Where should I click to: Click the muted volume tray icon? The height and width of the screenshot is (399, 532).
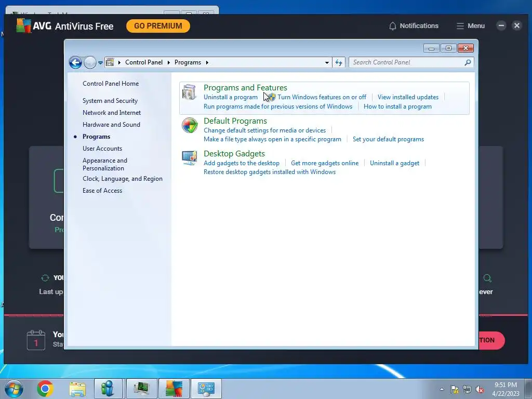click(x=480, y=390)
